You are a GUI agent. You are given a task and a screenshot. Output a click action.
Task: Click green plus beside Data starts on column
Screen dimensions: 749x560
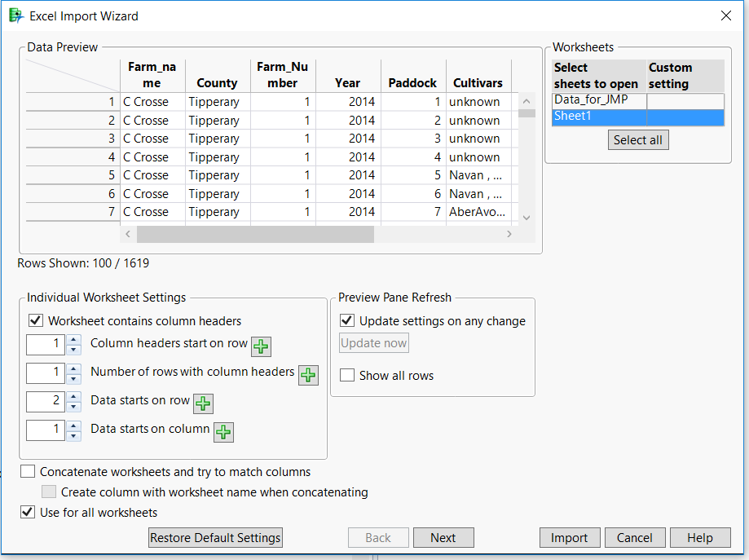[223, 432]
